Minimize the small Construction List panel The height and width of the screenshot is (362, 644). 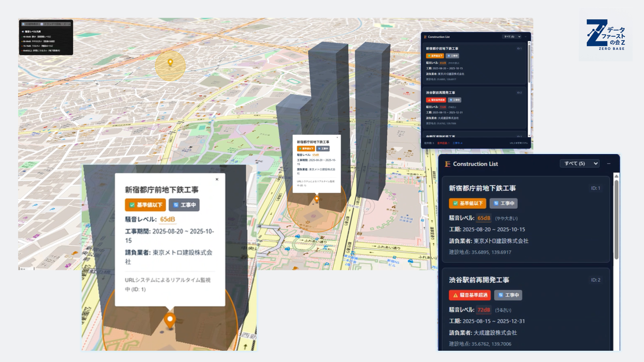(x=526, y=37)
